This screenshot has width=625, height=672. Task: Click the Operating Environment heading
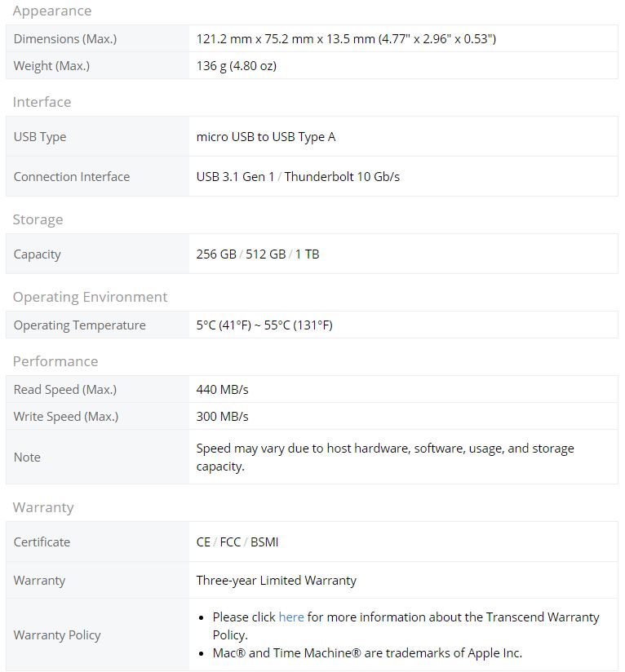[x=90, y=297]
